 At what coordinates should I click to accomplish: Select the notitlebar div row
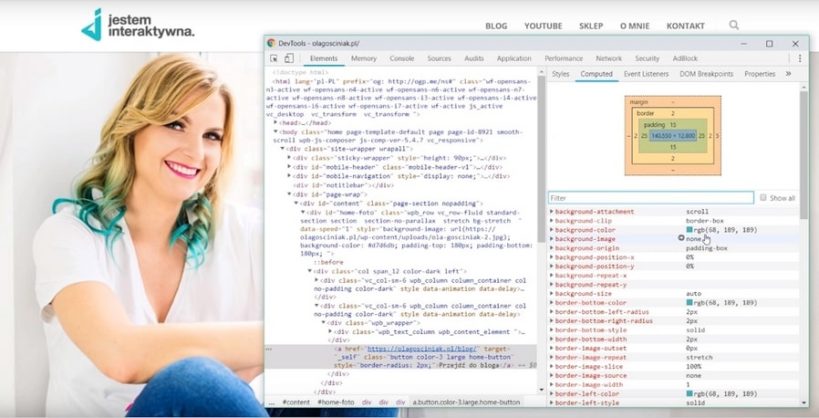(343, 185)
